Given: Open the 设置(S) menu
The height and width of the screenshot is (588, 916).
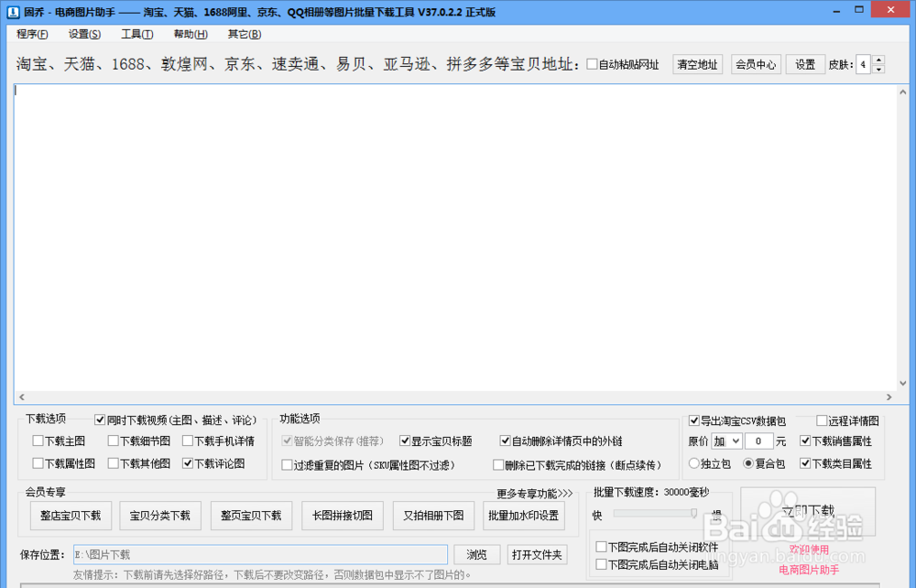Looking at the screenshot, I should pyautogui.click(x=84, y=34).
